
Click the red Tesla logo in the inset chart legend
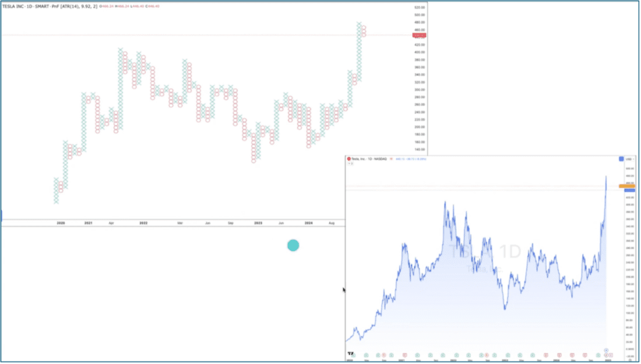349,159
